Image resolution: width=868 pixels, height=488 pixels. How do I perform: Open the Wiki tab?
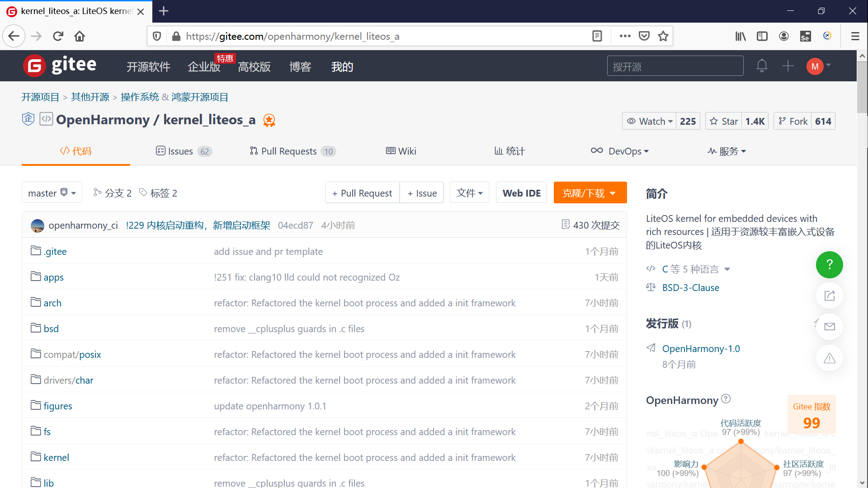401,151
